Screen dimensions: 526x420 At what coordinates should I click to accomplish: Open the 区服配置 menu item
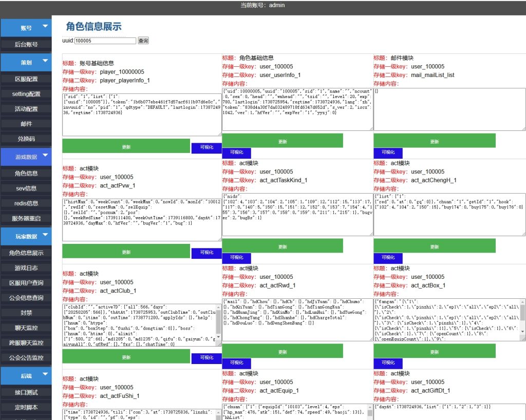coord(26,79)
